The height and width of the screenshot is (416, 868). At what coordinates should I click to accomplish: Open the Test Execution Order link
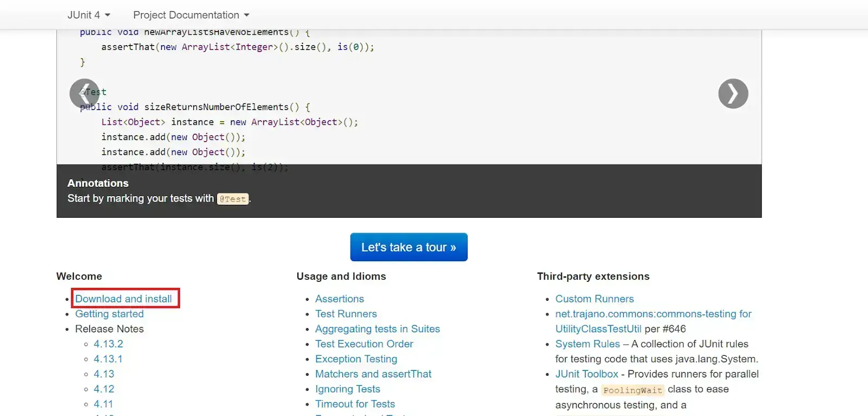364,344
